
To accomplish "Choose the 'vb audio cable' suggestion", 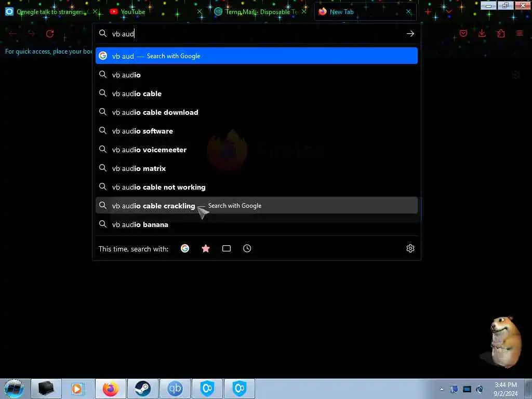I will (x=257, y=94).
